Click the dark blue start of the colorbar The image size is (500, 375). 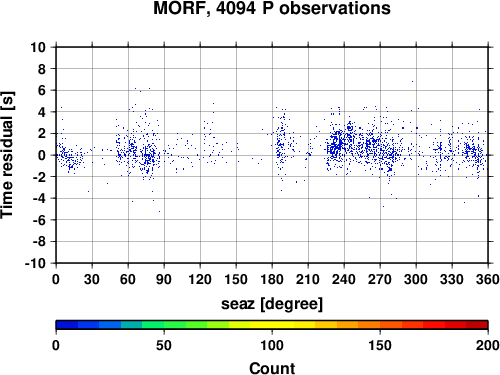[67, 325]
